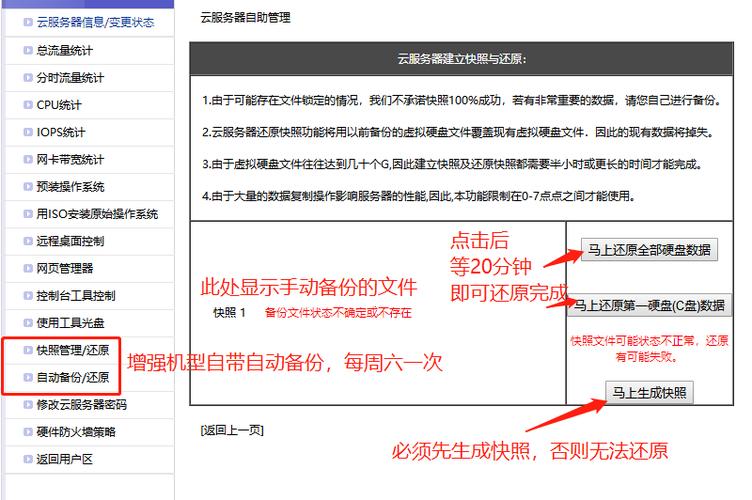Viewport: 752px width, 500px height.
Task: Open 总流量统计 in the sidebar
Action: click(x=65, y=50)
